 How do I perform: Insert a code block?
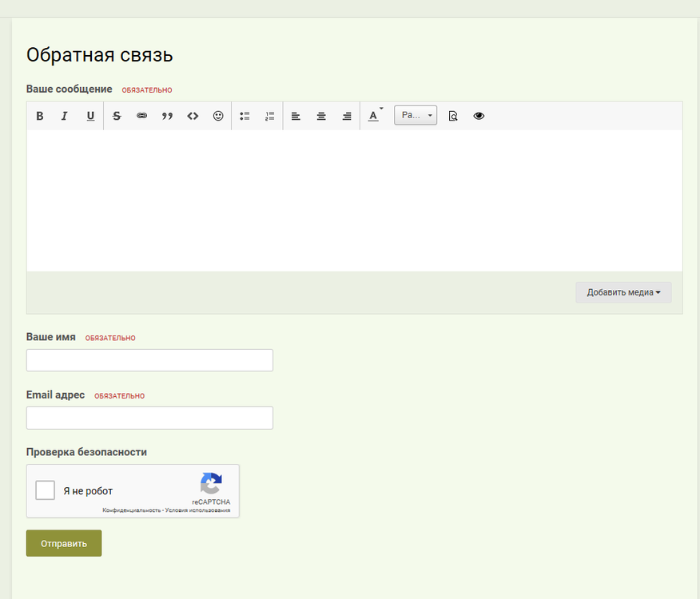[x=193, y=116]
